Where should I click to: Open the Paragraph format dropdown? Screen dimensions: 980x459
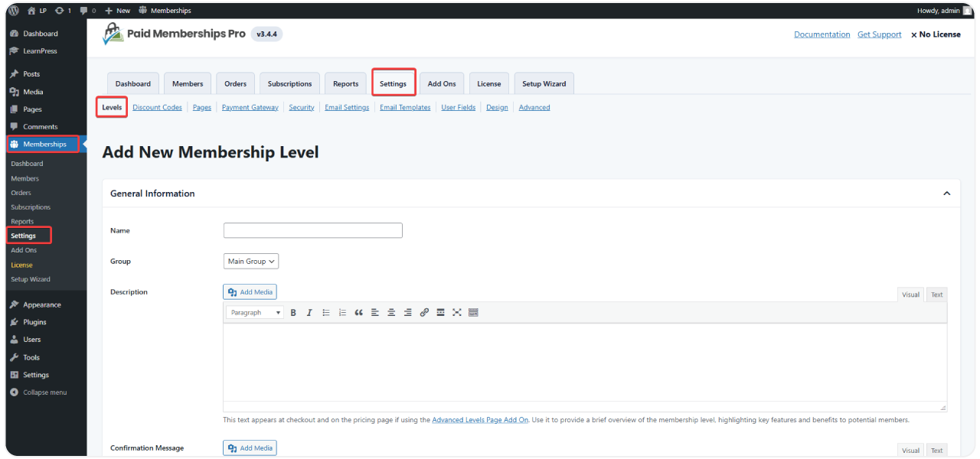[x=254, y=312]
